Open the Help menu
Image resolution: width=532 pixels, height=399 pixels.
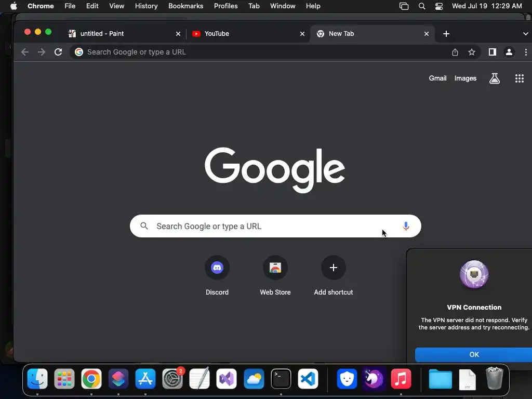tap(313, 6)
